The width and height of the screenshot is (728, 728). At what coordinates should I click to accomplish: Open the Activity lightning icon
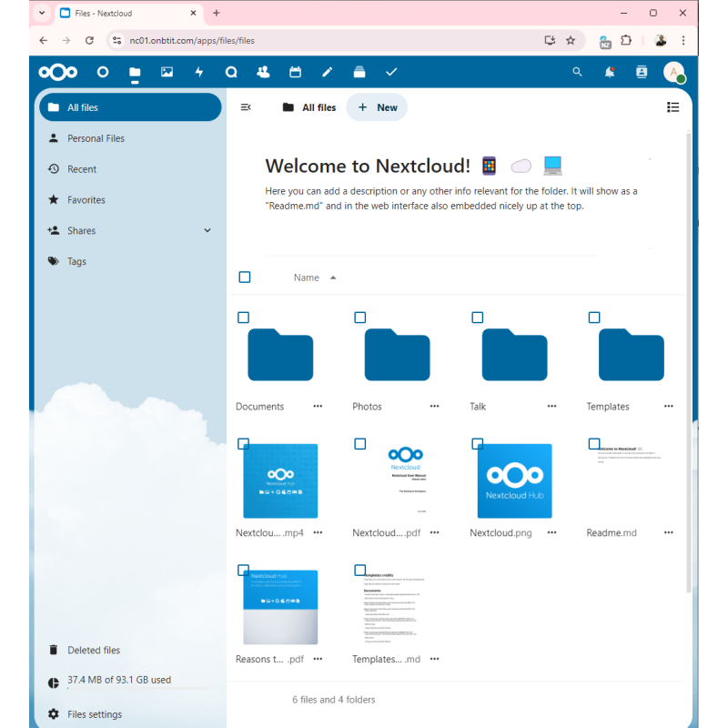(x=199, y=72)
